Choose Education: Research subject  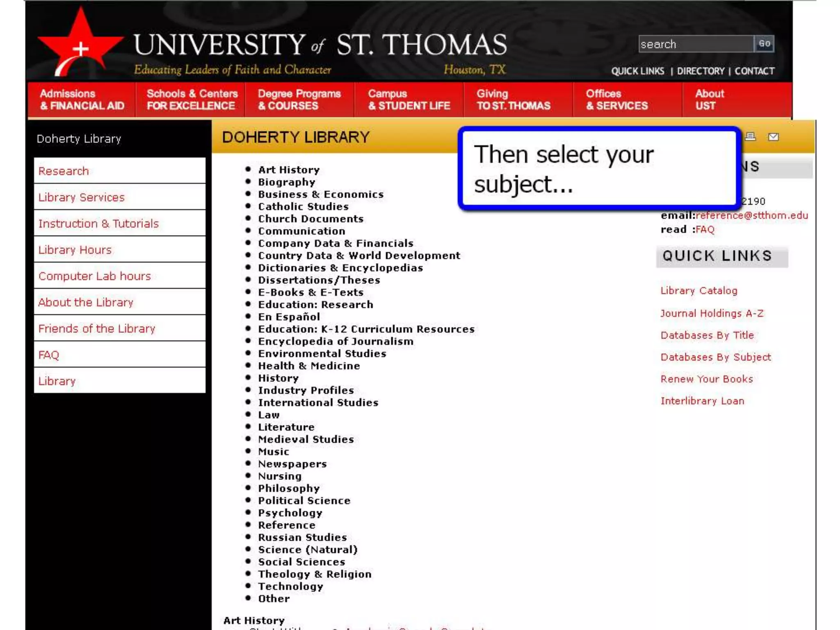click(315, 304)
